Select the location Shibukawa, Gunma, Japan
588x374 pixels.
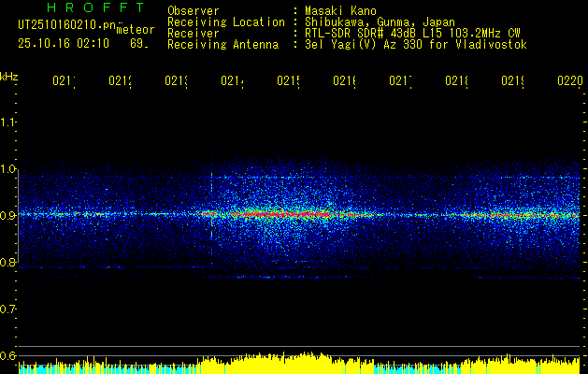pos(380,22)
